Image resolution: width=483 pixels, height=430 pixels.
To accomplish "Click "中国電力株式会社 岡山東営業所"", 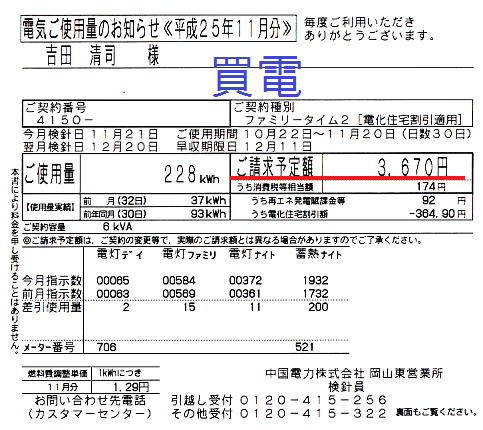I will [x=354, y=373].
